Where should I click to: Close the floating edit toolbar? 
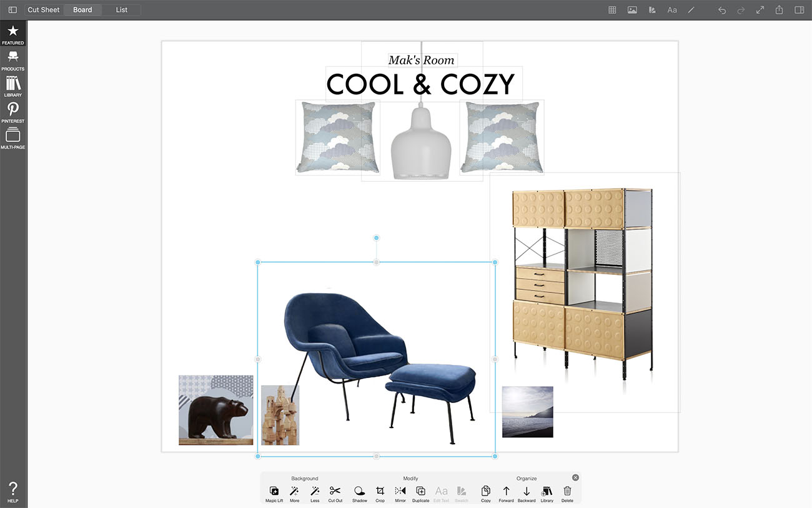[575, 477]
